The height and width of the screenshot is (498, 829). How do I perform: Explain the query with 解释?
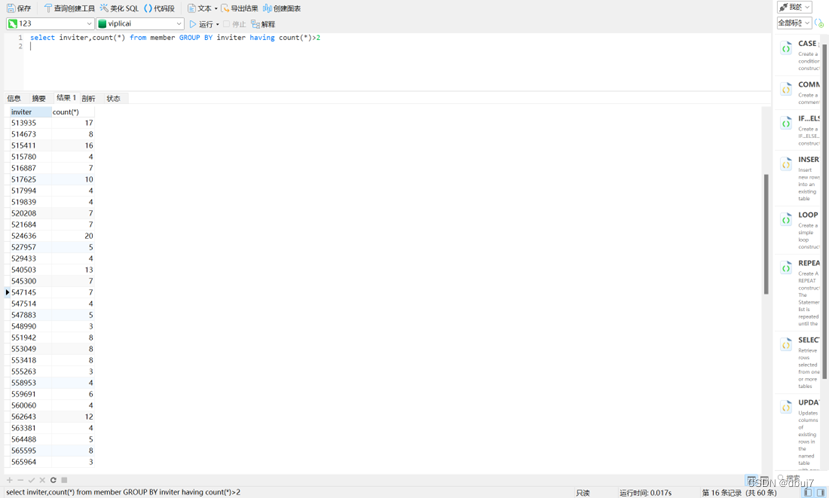263,24
